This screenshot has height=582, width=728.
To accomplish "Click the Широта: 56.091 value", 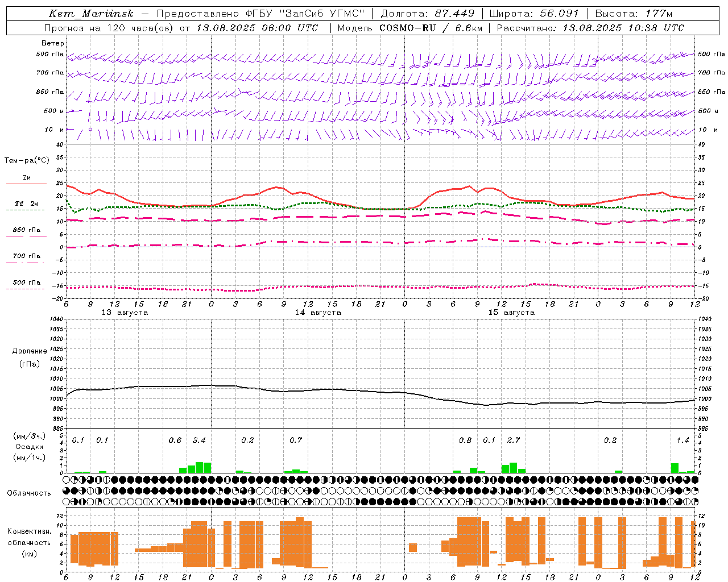I will coord(534,14).
